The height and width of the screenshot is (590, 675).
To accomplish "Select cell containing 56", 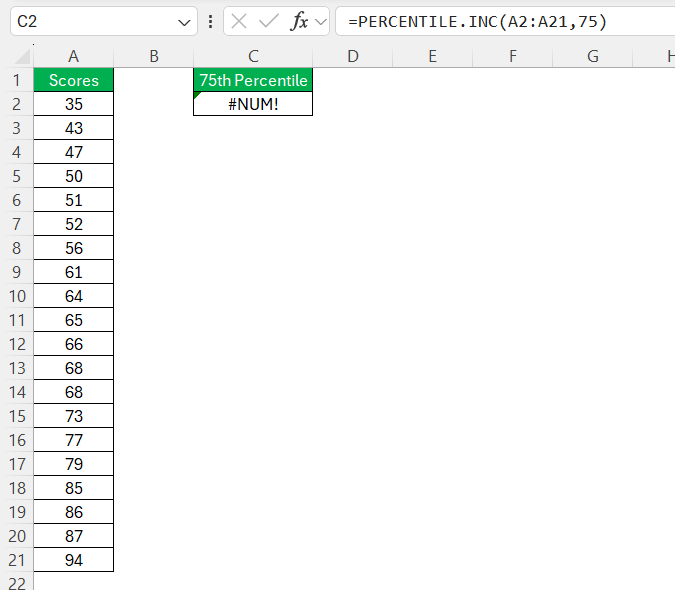I will [x=74, y=248].
